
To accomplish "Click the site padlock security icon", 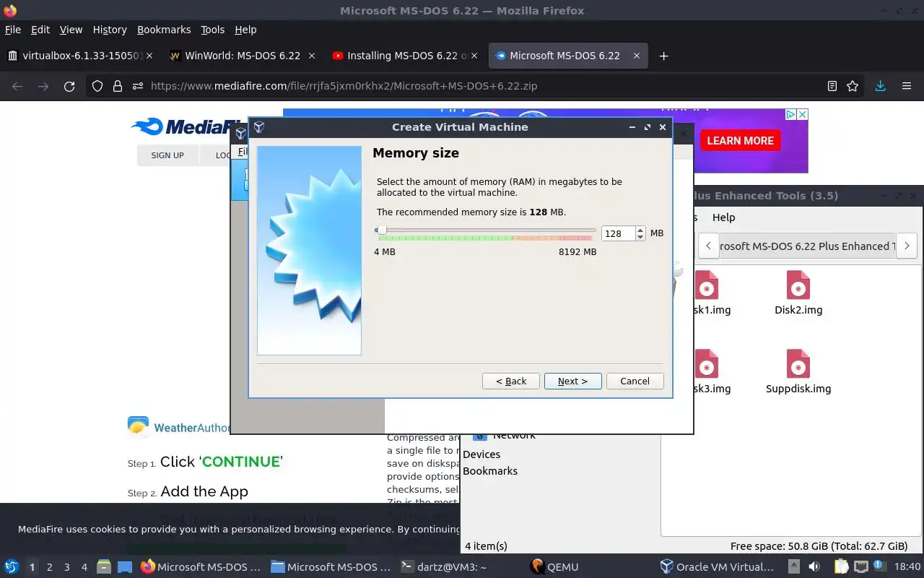I will pos(117,86).
